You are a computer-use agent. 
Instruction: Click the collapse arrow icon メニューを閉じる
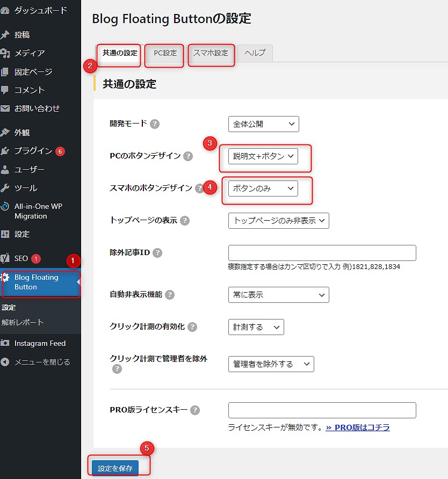coord(5,362)
